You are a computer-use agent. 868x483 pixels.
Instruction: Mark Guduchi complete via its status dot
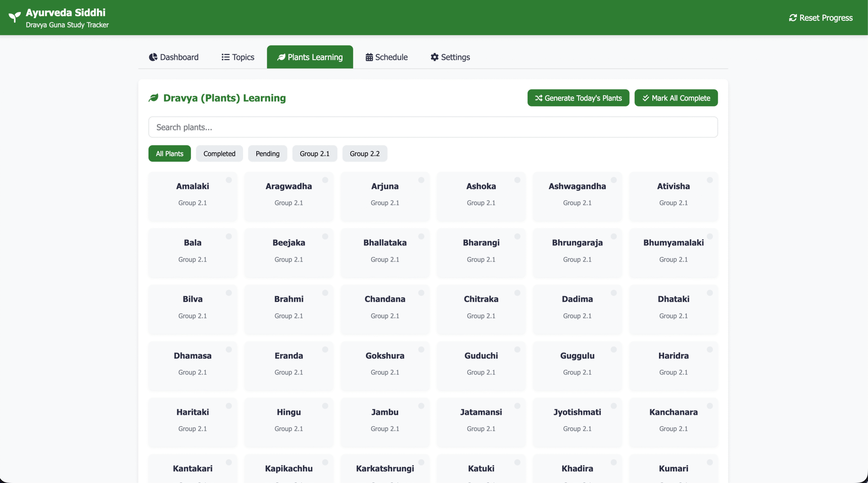518,350
